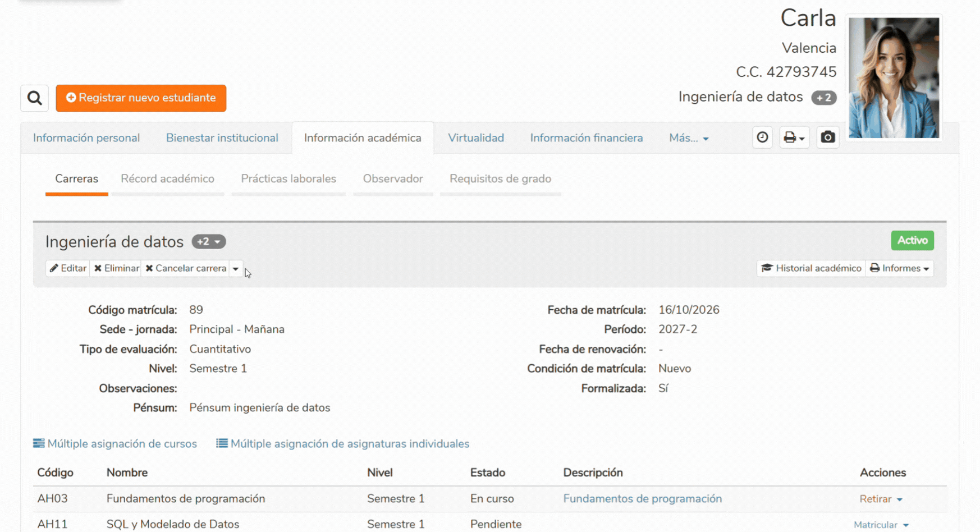Open the Récord académico sub-tab
Viewport: 980px width, 532px height.
(x=168, y=179)
